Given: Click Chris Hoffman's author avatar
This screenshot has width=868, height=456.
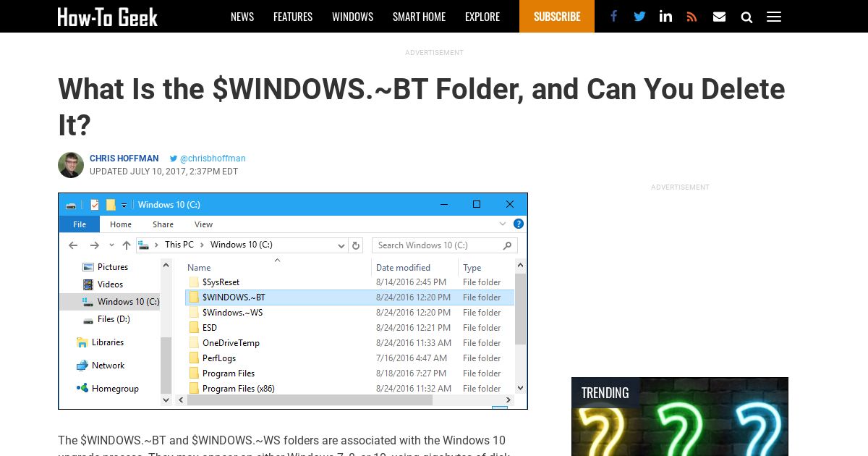Looking at the screenshot, I should tap(71, 165).
